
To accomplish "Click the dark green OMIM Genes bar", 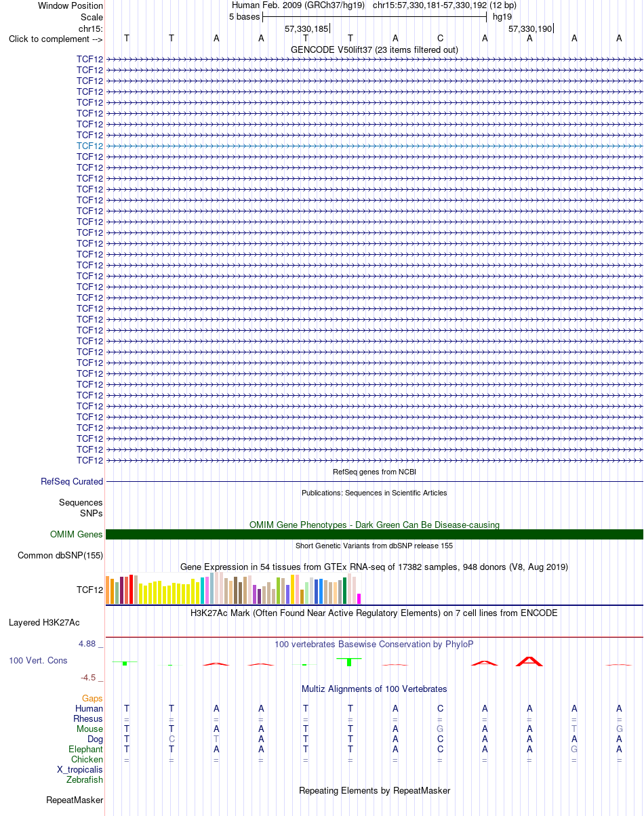I will 374,535.
